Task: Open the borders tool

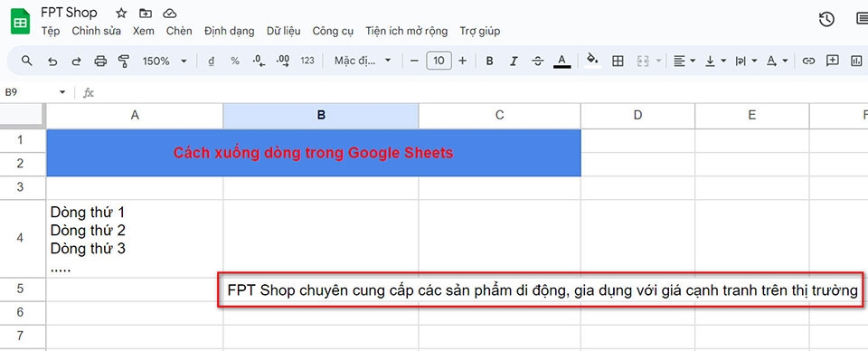Action: [x=618, y=62]
